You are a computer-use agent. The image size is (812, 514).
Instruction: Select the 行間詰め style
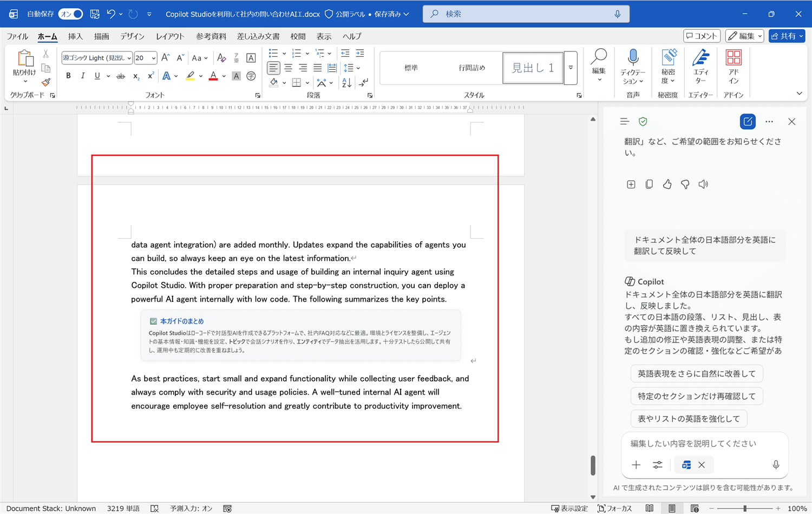472,68
